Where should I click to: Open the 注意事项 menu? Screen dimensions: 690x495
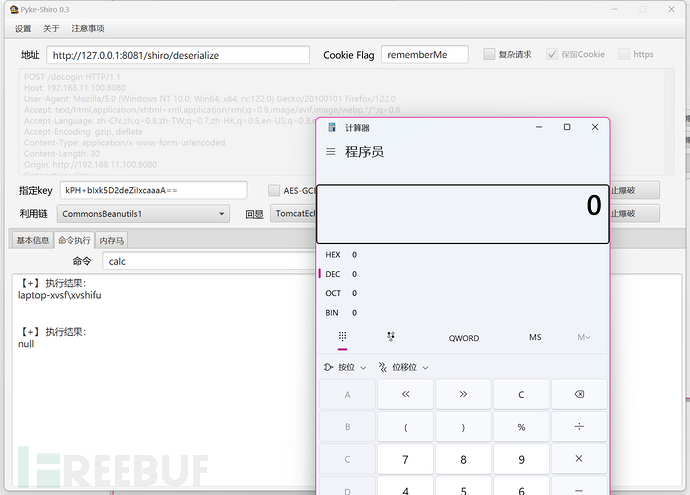click(x=87, y=29)
